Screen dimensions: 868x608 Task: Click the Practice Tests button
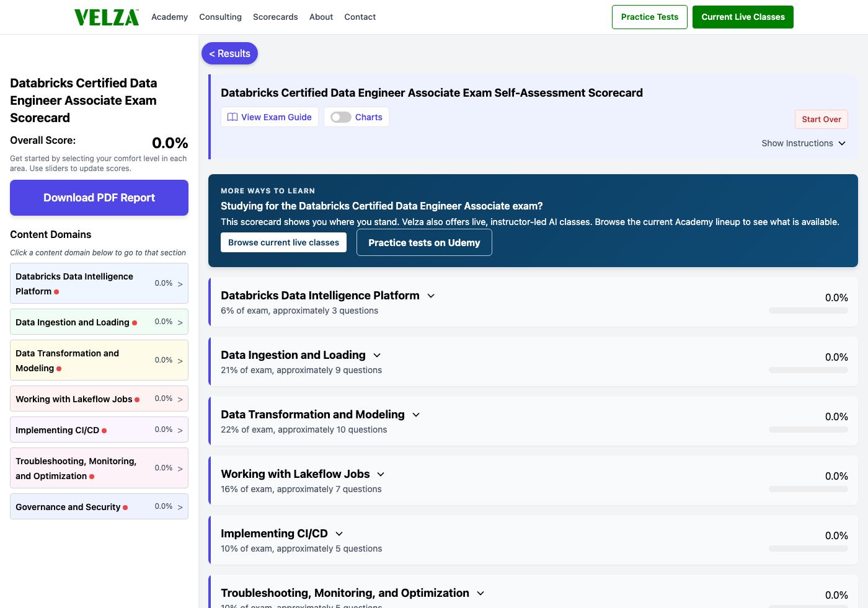coord(650,17)
